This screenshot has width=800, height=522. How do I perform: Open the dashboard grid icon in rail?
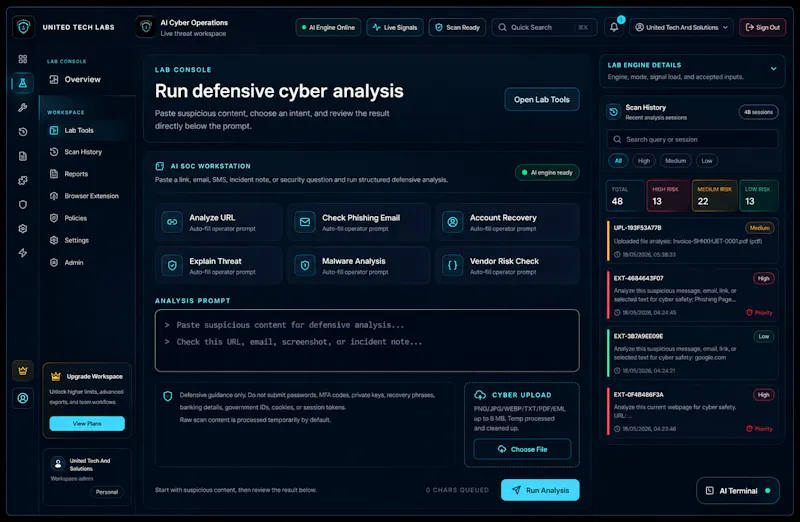(x=22, y=59)
